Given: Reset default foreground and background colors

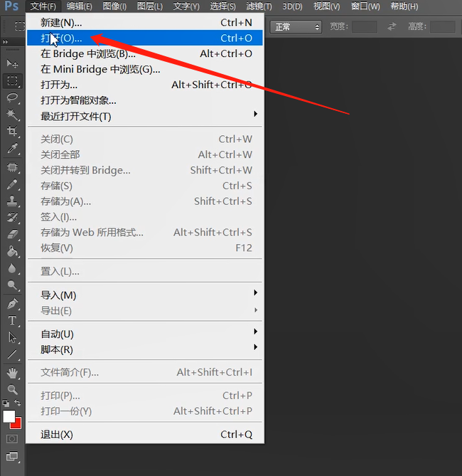Looking at the screenshot, I should coord(6,403).
